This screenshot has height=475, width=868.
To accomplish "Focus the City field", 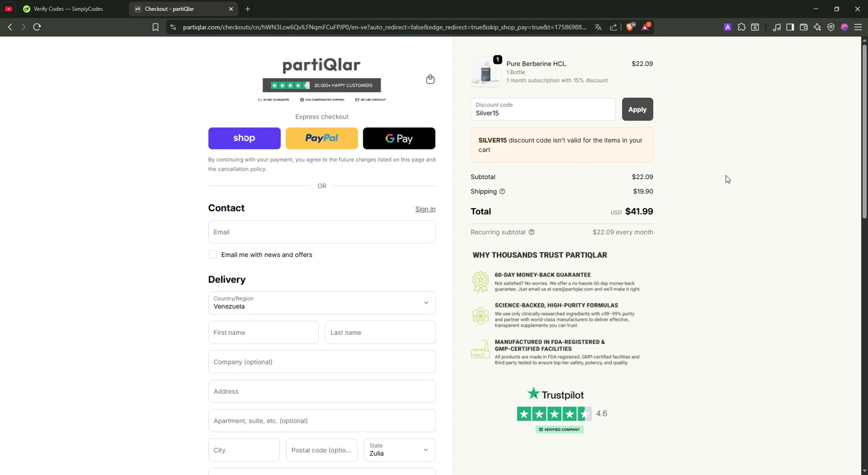I will click(244, 450).
